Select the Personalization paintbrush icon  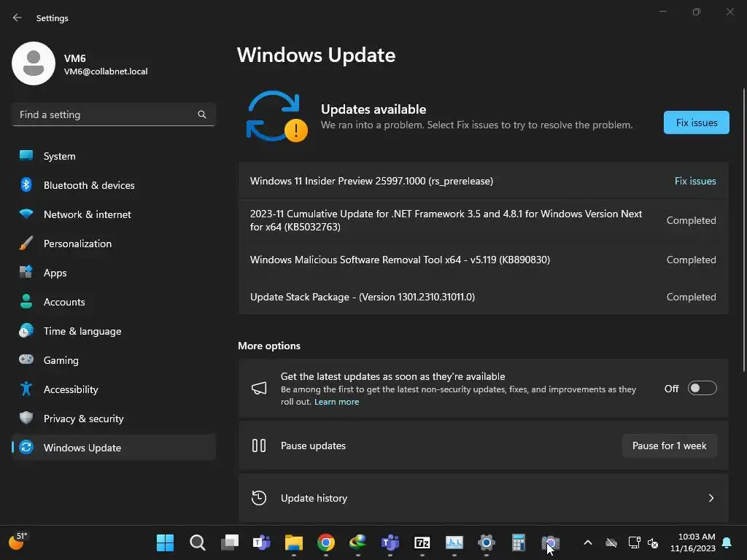point(26,244)
